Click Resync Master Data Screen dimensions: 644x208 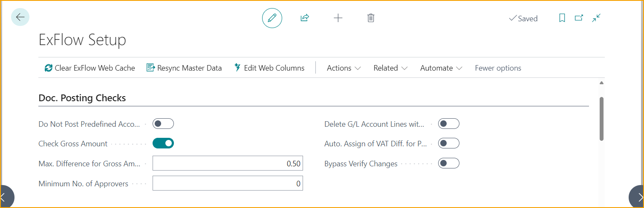tap(184, 68)
